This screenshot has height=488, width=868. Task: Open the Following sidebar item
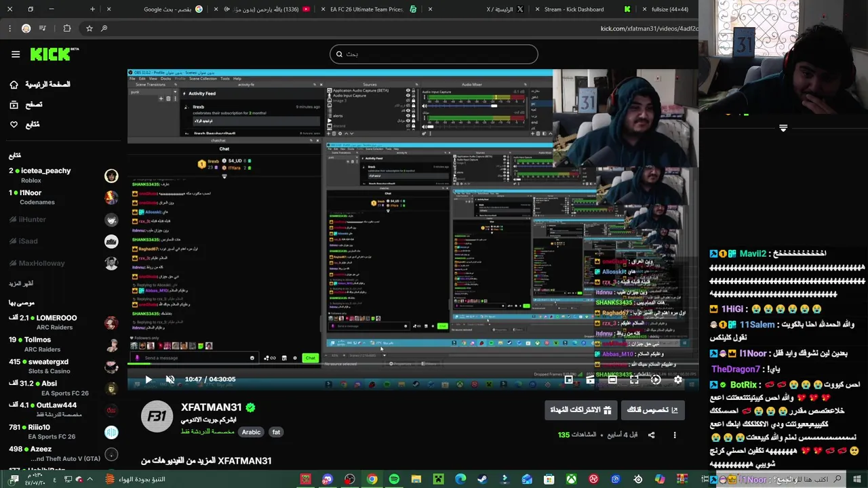point(24,125)
